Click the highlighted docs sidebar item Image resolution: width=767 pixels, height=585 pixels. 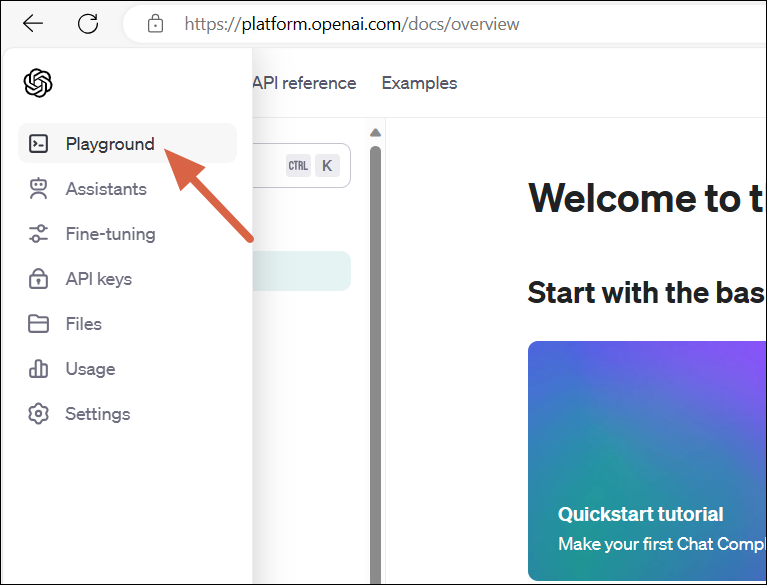point(301,271)
